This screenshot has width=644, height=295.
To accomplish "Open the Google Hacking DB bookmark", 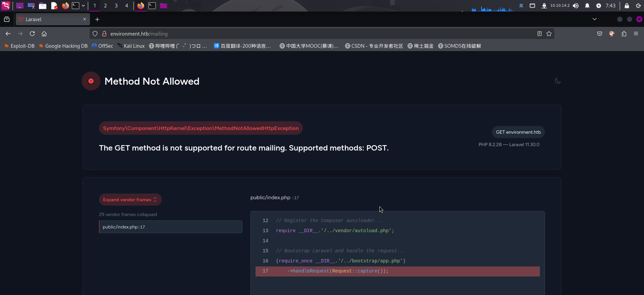I will pyautogui.click(x=63, y=46).
